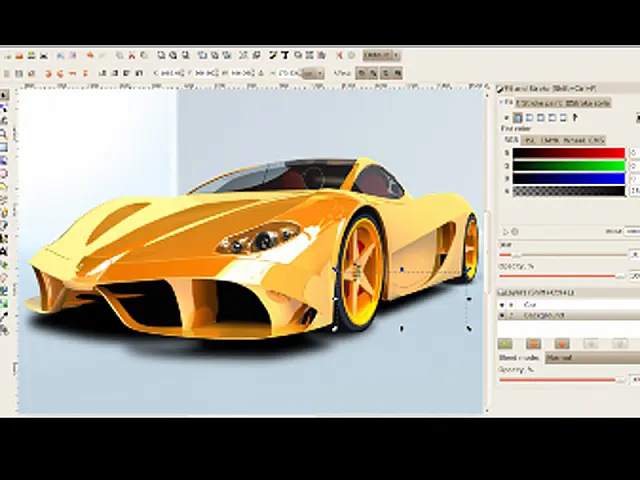The image size is (640, 480).
Task: Flip selection horizontally
Action: point(73,73)
